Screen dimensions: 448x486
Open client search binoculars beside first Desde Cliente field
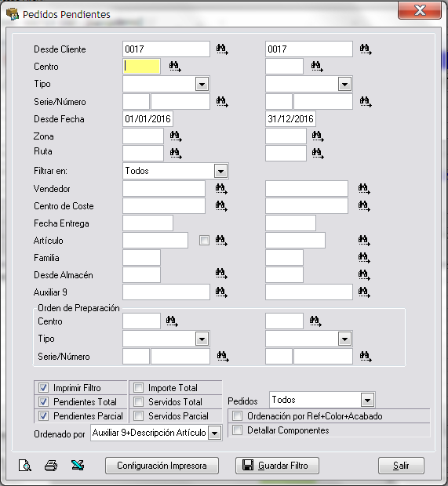tap(222, 49)
